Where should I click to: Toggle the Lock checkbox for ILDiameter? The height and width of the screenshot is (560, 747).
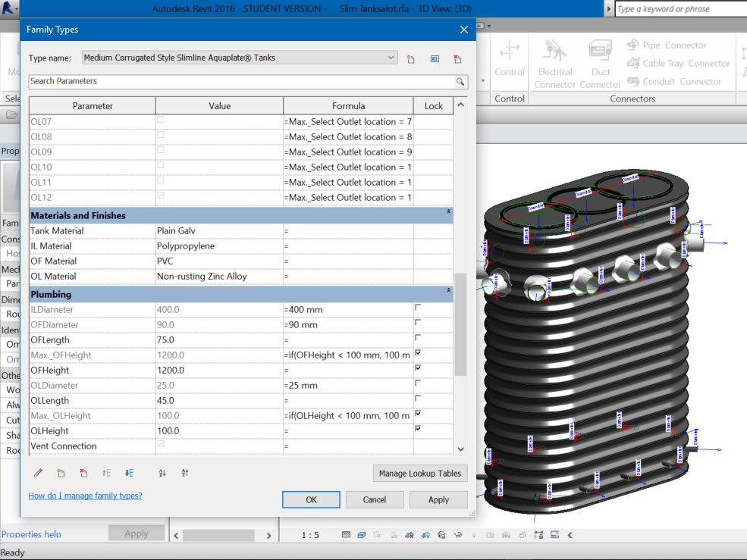[418, 308]
